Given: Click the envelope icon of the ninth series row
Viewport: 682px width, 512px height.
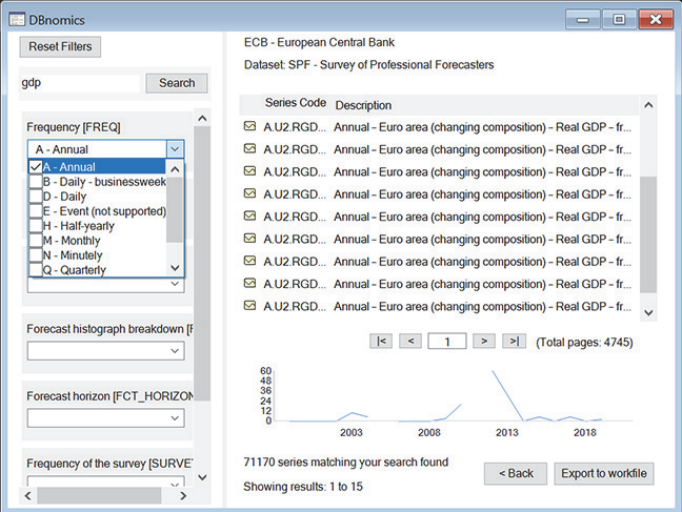Looking at the screenshot, I should [x=250, y=305].
